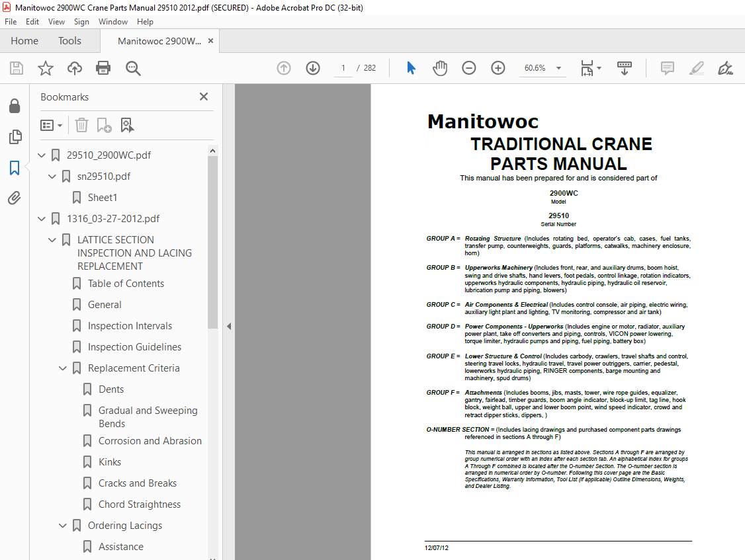Collapse the Ordering Lacings bookmark
Viewport: 745px width, 560px height.
(x=63, y=526)
